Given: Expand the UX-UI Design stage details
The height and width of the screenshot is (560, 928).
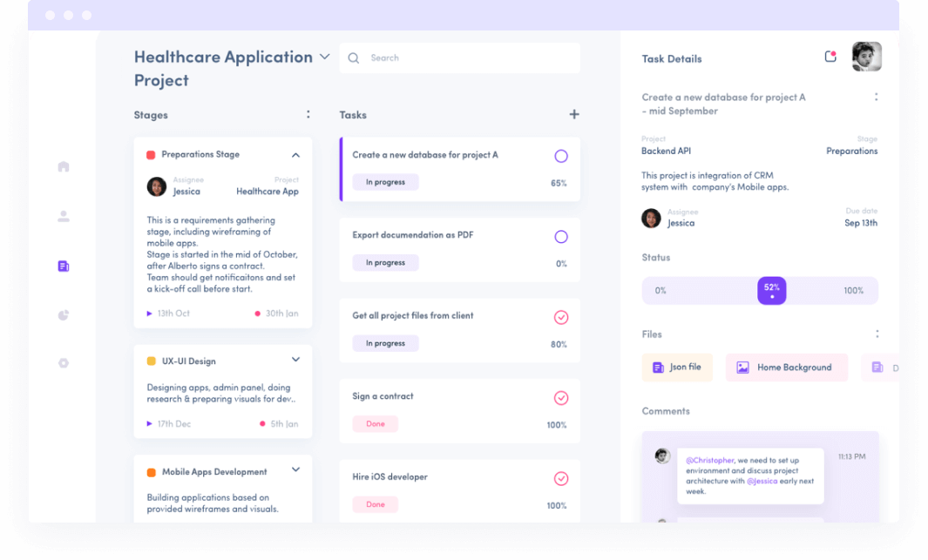Looking at the screenshot, I should (295, 359).
